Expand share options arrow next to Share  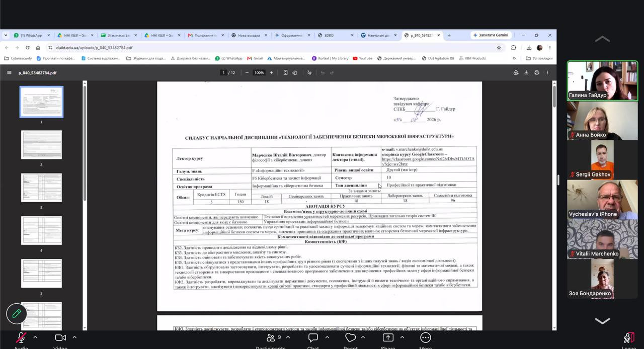point(401,337)
